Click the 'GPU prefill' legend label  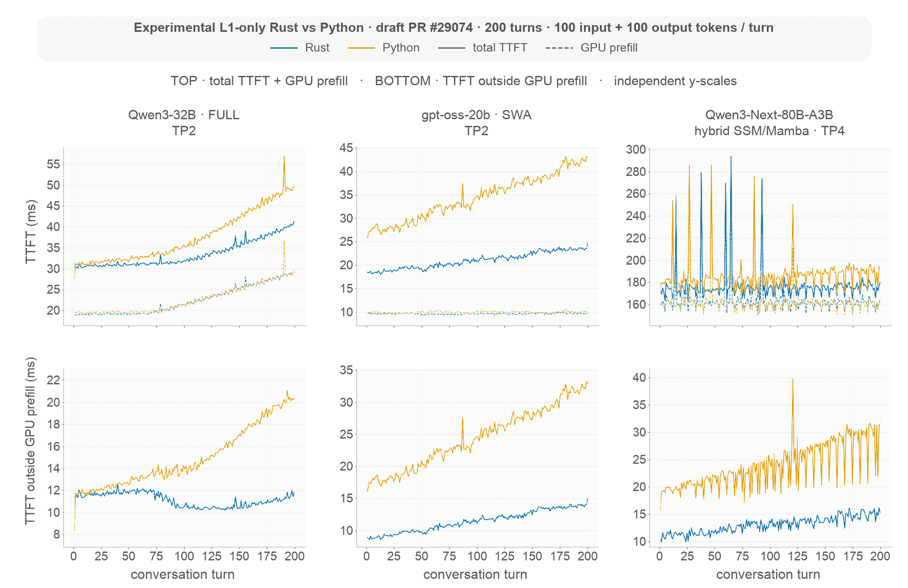coord(609,48)
